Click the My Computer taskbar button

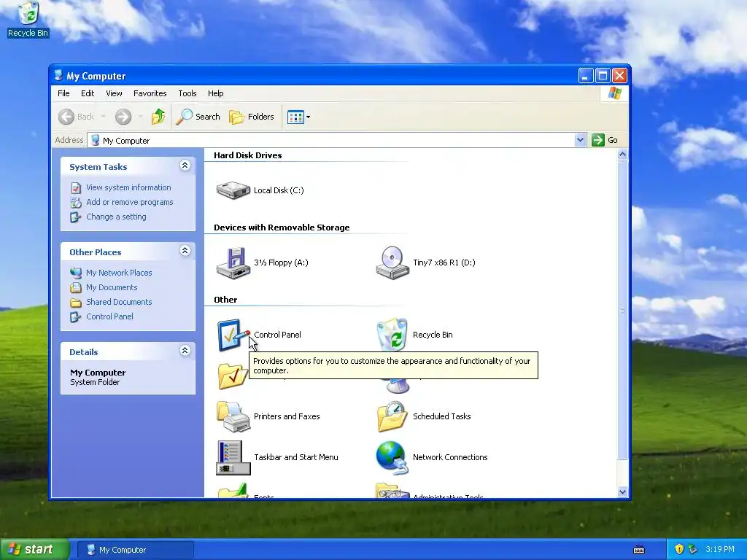tap(136, 550)
